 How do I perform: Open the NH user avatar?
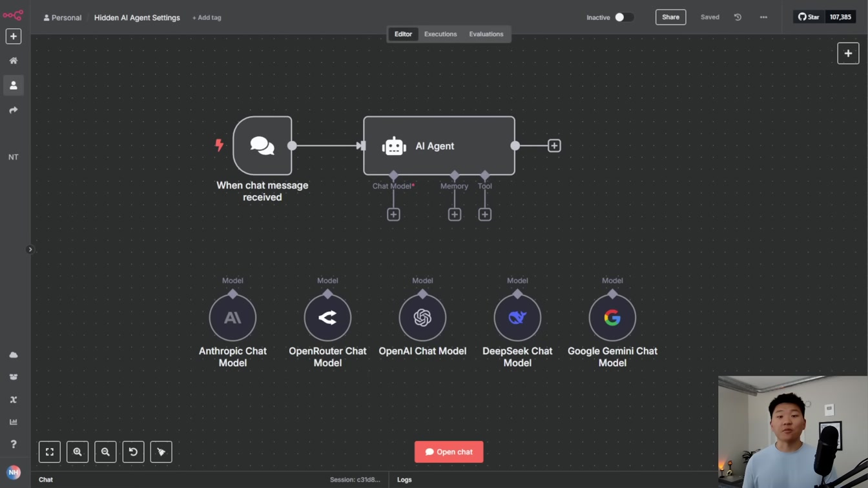pyautogui.click(x=14, y=473)
